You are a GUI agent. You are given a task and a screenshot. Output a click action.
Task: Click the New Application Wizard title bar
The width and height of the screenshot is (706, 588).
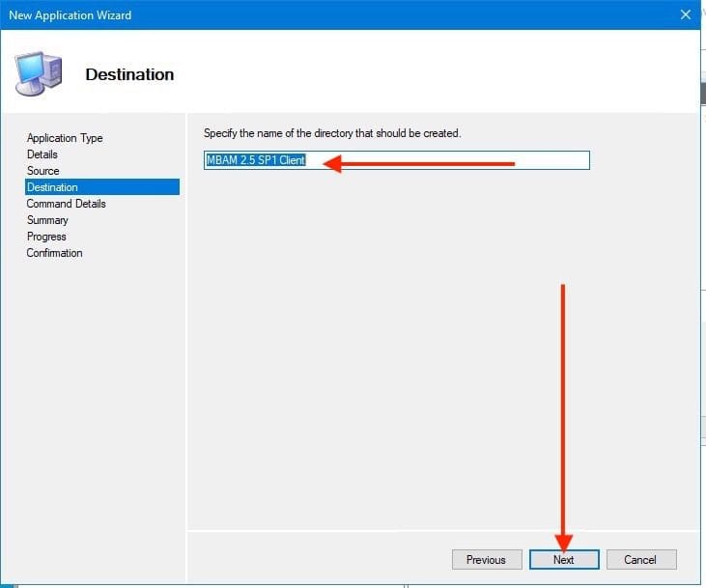(290, 15)
